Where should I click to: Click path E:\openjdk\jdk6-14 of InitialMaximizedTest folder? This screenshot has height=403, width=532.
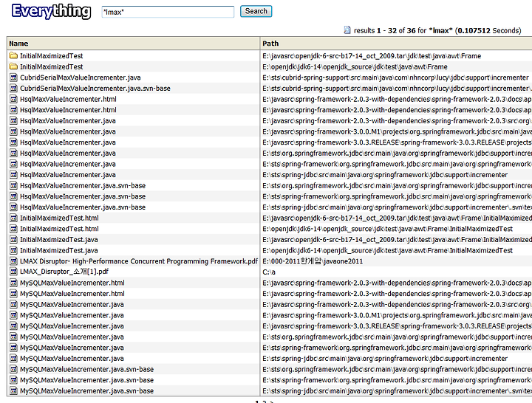(355, 66)
